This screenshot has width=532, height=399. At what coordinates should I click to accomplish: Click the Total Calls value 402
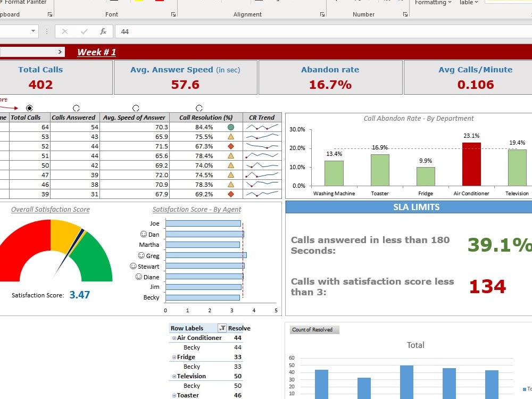tap(41, 85)
